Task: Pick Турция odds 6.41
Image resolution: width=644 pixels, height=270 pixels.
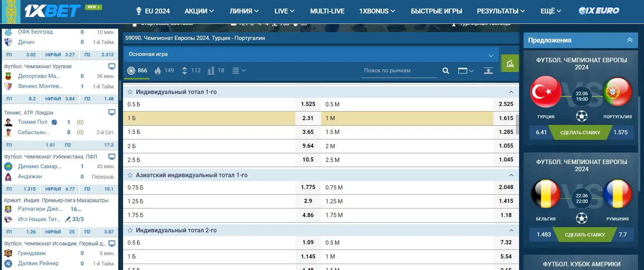Action: (541, 132)
